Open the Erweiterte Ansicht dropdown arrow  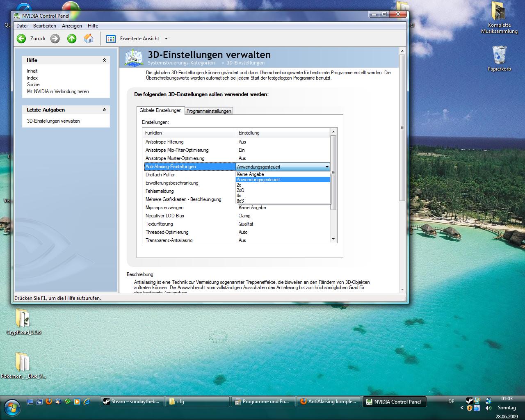click(x=166, y=39)
